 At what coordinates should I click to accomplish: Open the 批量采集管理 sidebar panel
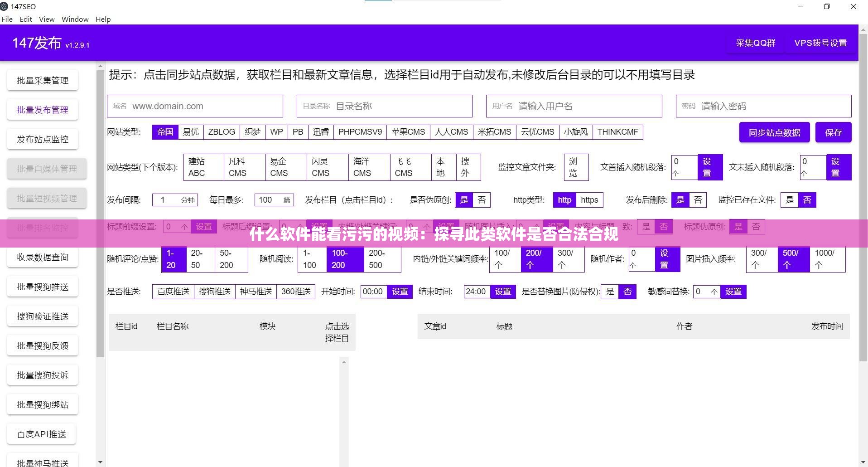(42, 80)
